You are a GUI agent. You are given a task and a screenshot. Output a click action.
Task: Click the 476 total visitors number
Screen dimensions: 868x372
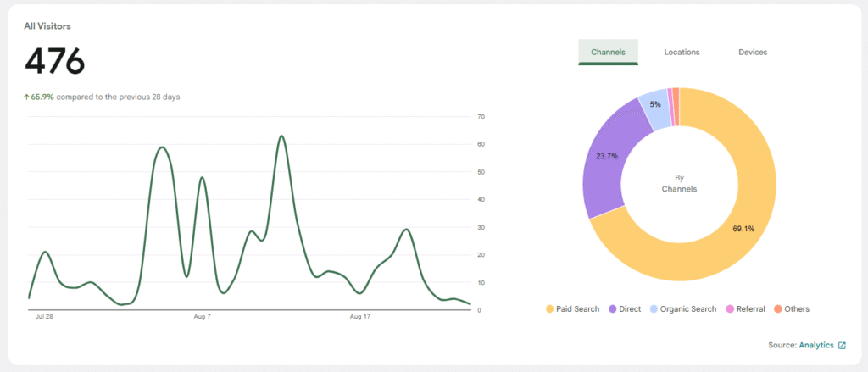point(55,62)
